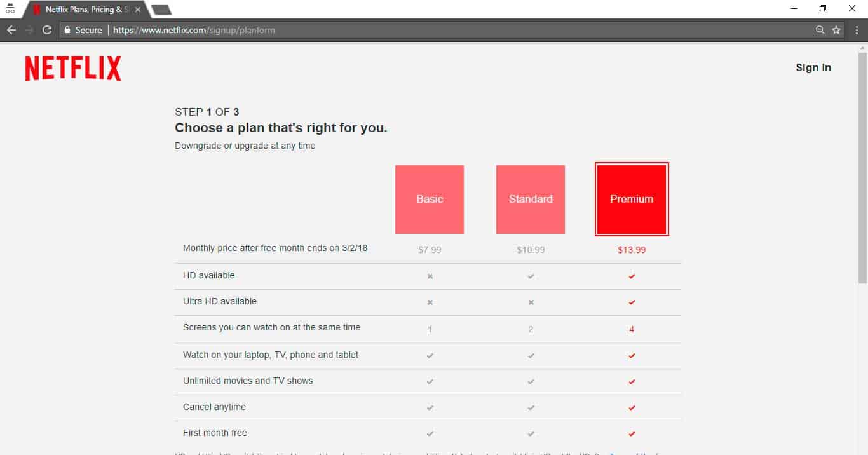868x455 pixels.
Task: Click 'Screens you can watch on' label
Action: click(271, 328)
